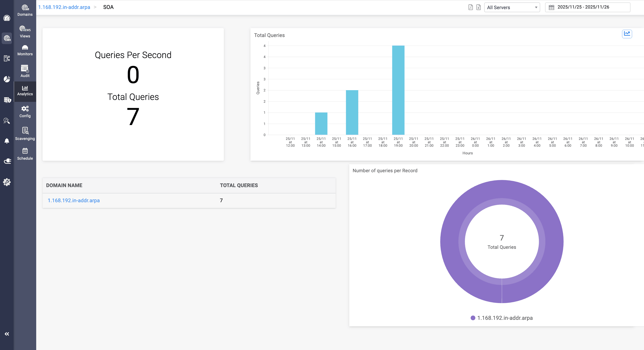Switch chart to line graph view

click(x=627, y=34)
